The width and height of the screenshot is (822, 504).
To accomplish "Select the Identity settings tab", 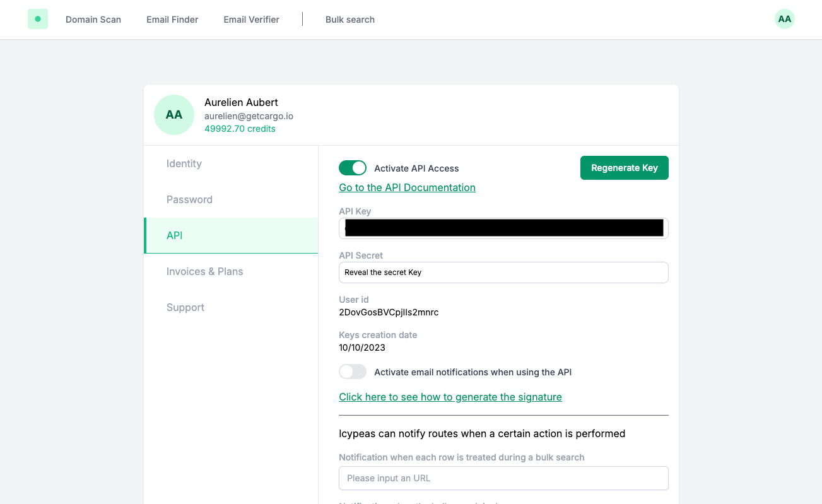I will [231, 163].
